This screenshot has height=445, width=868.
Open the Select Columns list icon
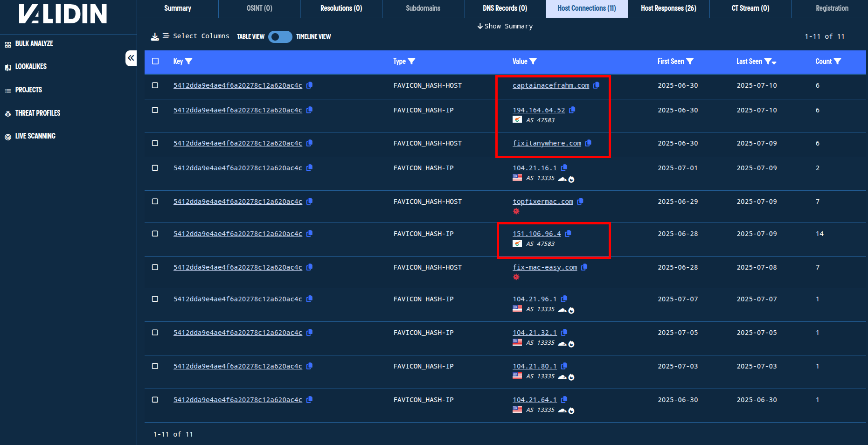166,36
